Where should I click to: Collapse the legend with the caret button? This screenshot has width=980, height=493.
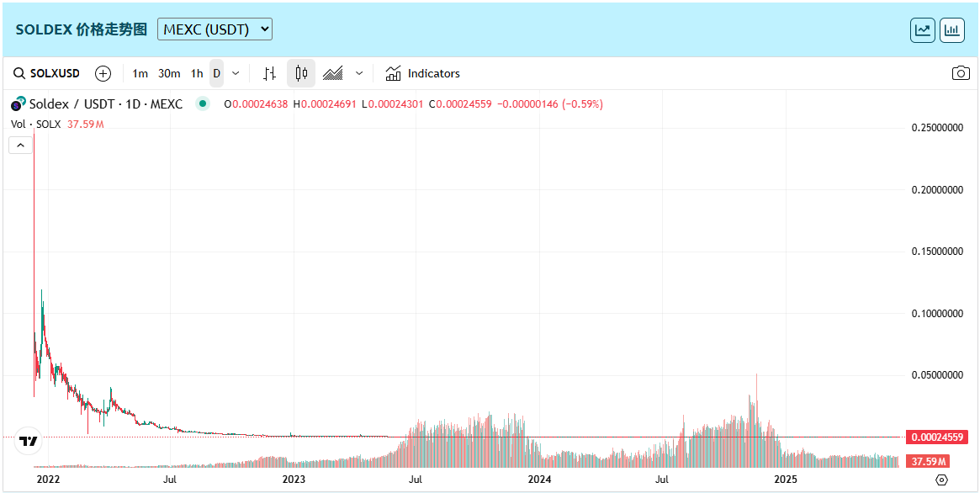[x=21, y=146]
